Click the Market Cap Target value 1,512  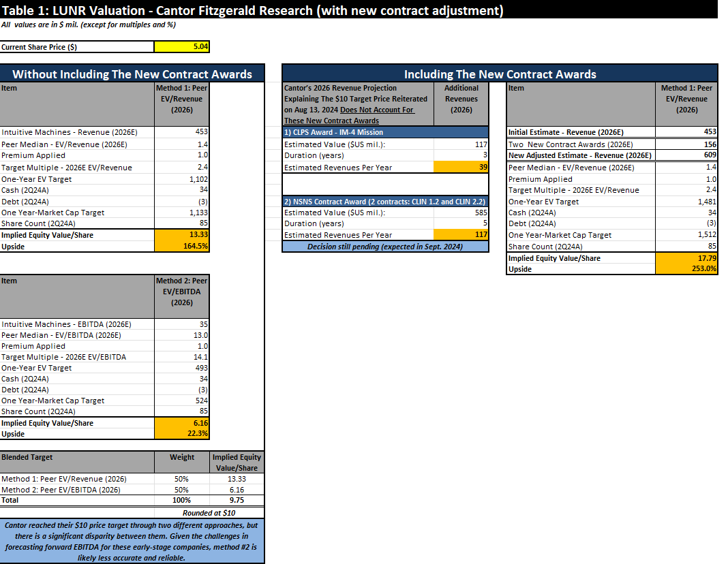coord(686,235)
